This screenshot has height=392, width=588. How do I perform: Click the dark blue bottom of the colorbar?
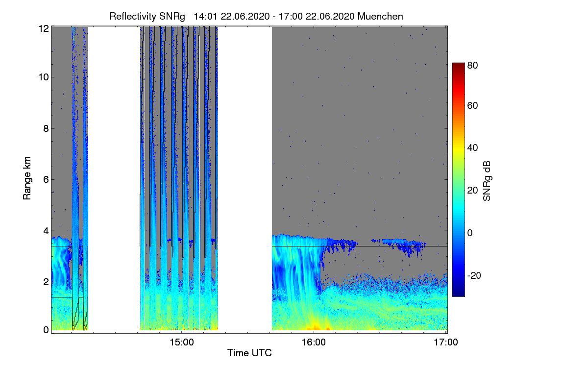(x=458, y=292)
